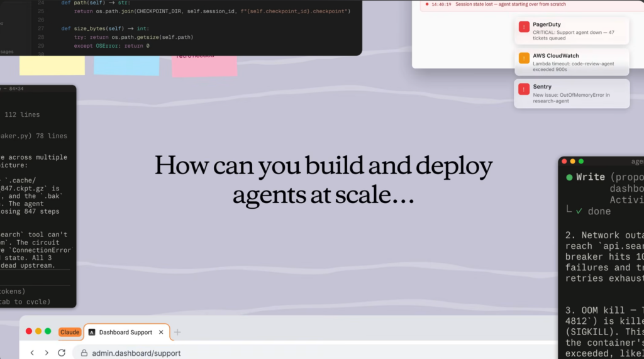
Task: Close the Dashboard Support tab
Action: pos(161,332)
